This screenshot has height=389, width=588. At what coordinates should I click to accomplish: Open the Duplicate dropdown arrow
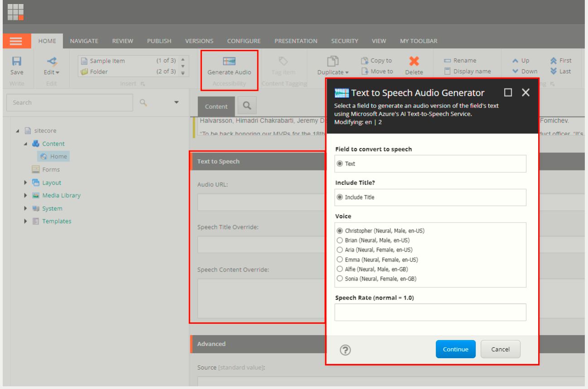pos(347,73)
